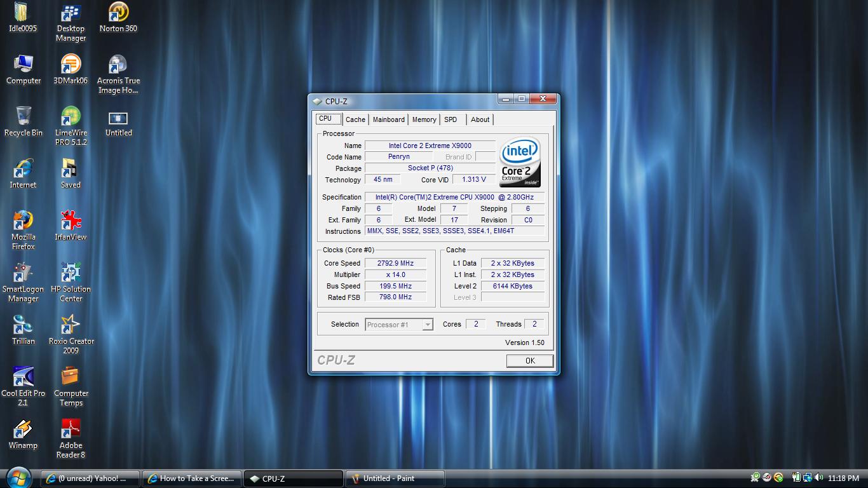Click the volume speaker tray icon

(x=818, y=478)
